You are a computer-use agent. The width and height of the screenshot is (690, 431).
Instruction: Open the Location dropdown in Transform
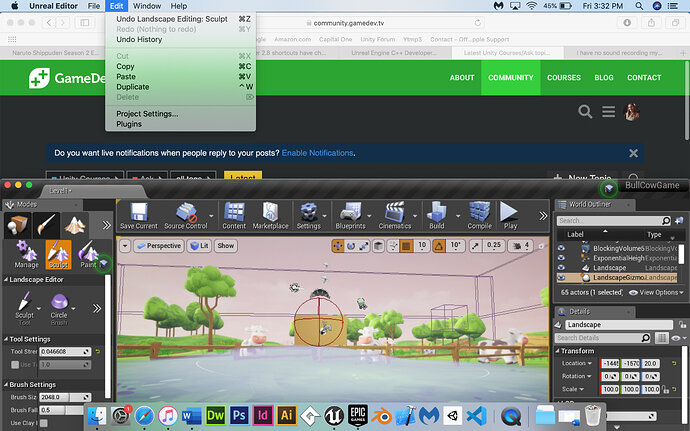tap(577, 363)
